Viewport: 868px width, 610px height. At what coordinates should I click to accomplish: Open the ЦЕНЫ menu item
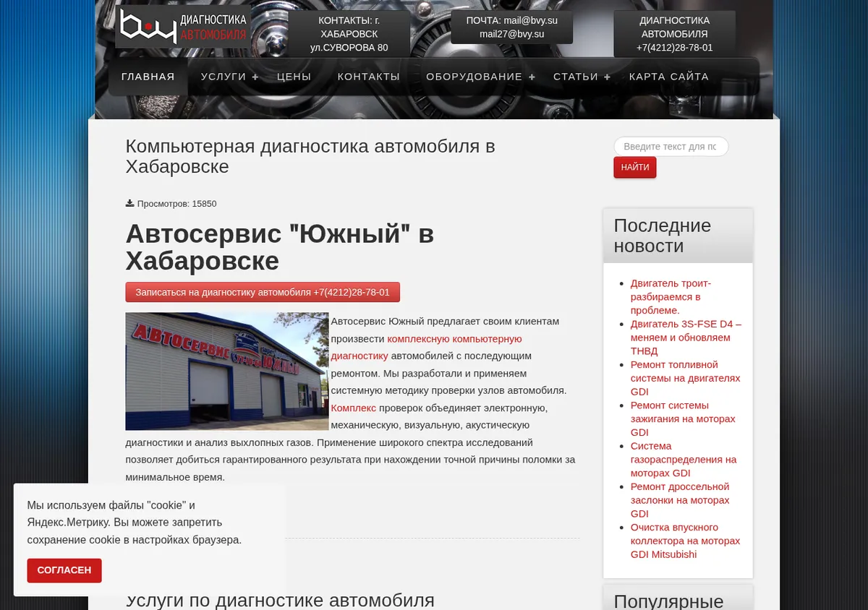click(x=294, y=77)
